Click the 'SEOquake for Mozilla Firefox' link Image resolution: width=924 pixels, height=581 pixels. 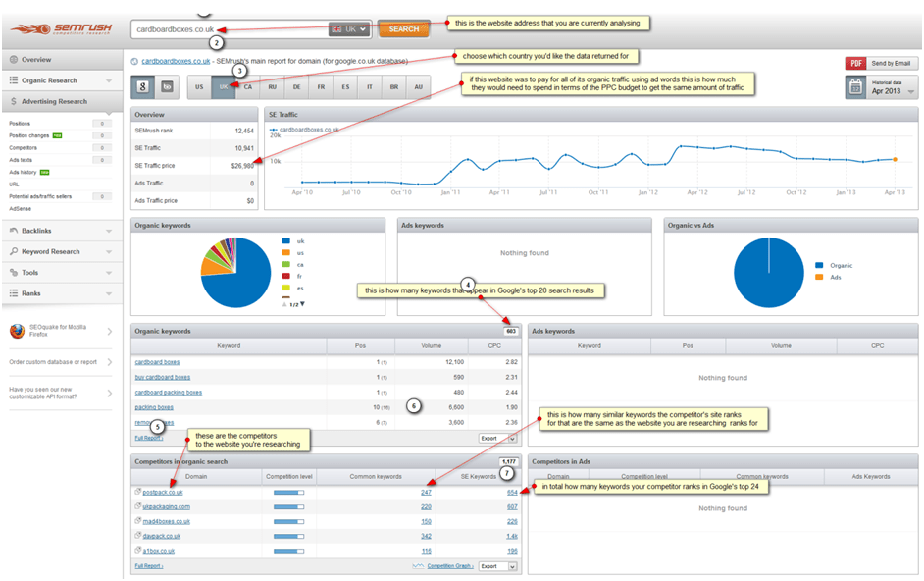[58, 331]
